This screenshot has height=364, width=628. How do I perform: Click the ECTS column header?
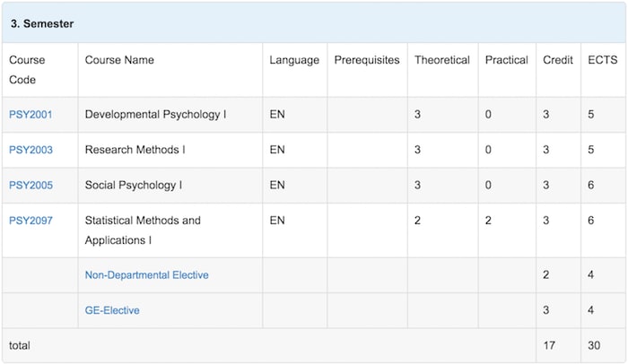coord(602,60)
